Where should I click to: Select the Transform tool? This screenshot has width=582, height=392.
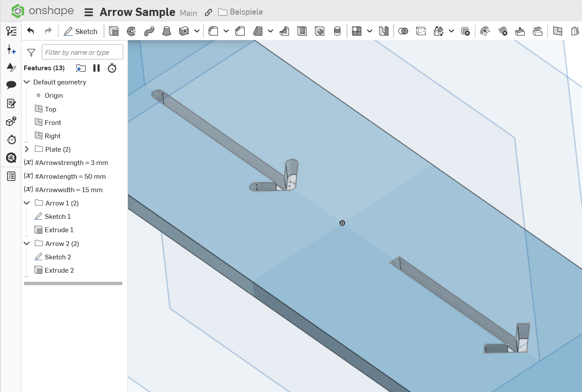click(439, 31)
